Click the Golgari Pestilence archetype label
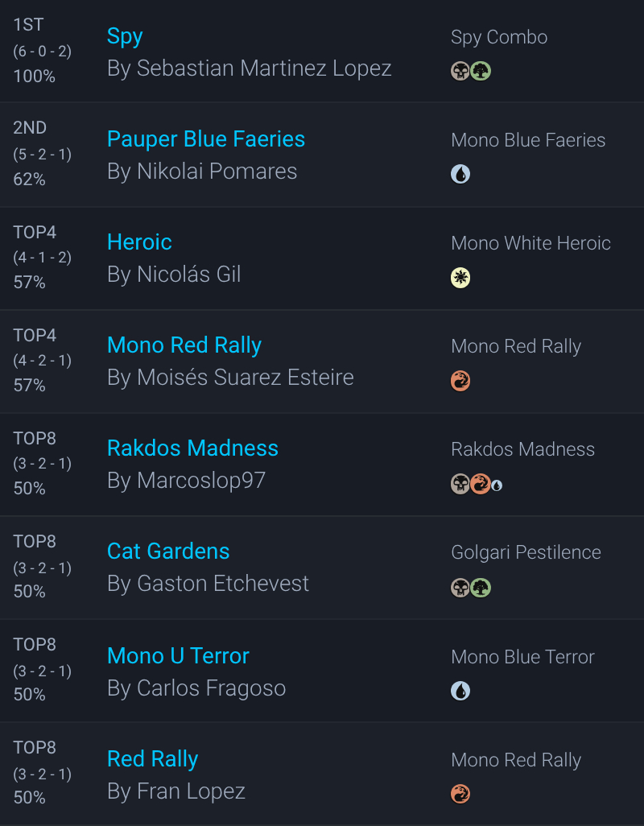 526,552
